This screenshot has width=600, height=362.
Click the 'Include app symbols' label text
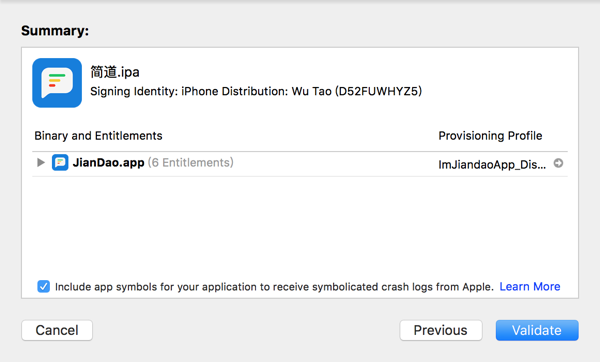point(274,287)
